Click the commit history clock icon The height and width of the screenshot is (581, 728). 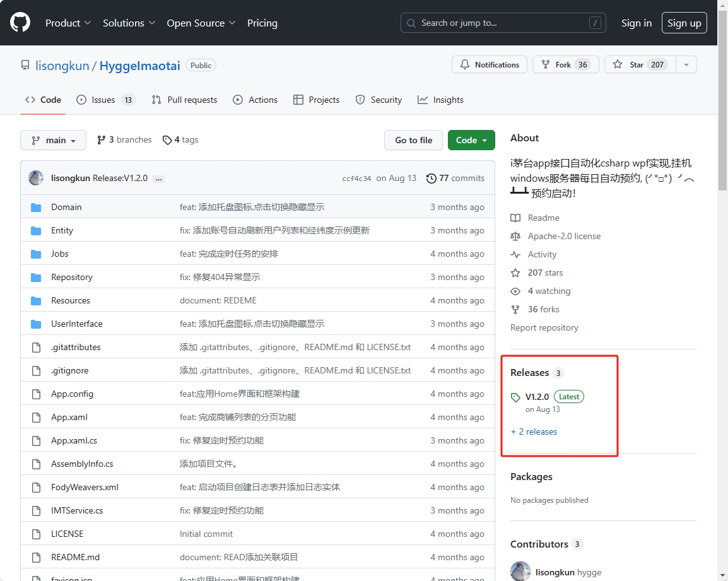(432, 179)
